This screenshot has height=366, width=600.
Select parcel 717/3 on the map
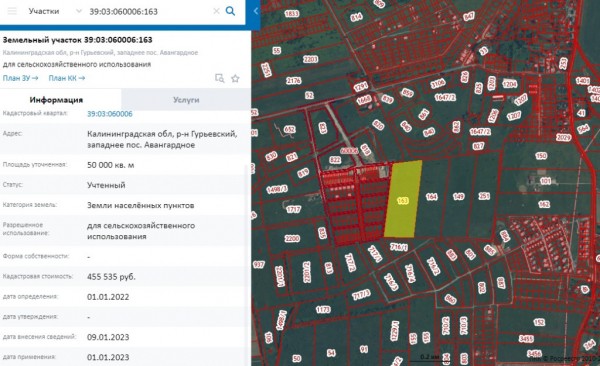coord(361,295)
